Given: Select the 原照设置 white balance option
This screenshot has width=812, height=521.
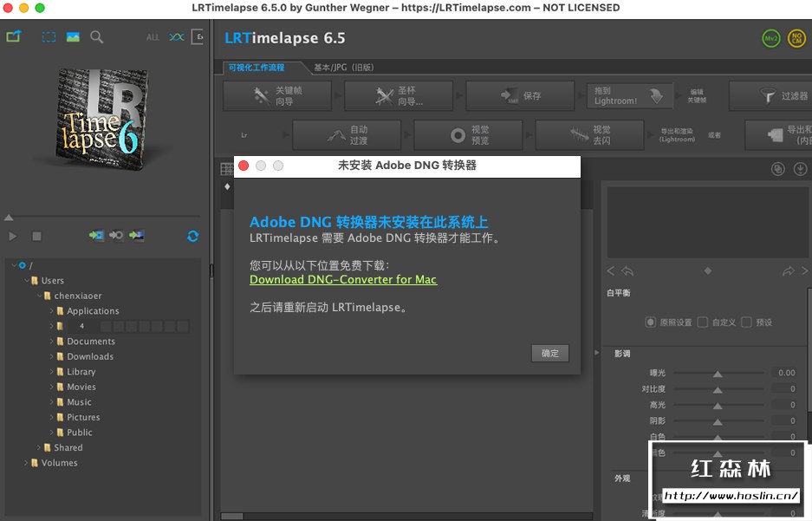Looking at the screenshot, I should click(651, 322).
